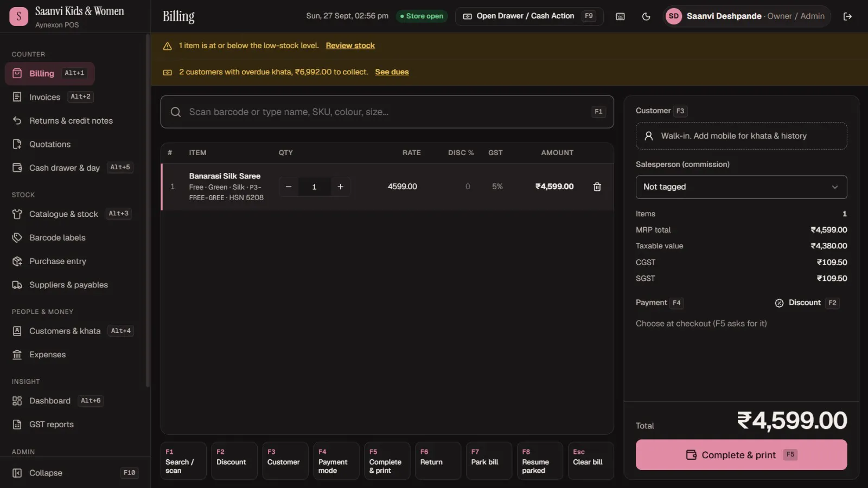
Task: Open the Salesperson Not tagged dropdown
Action: [x=741, y=187]
